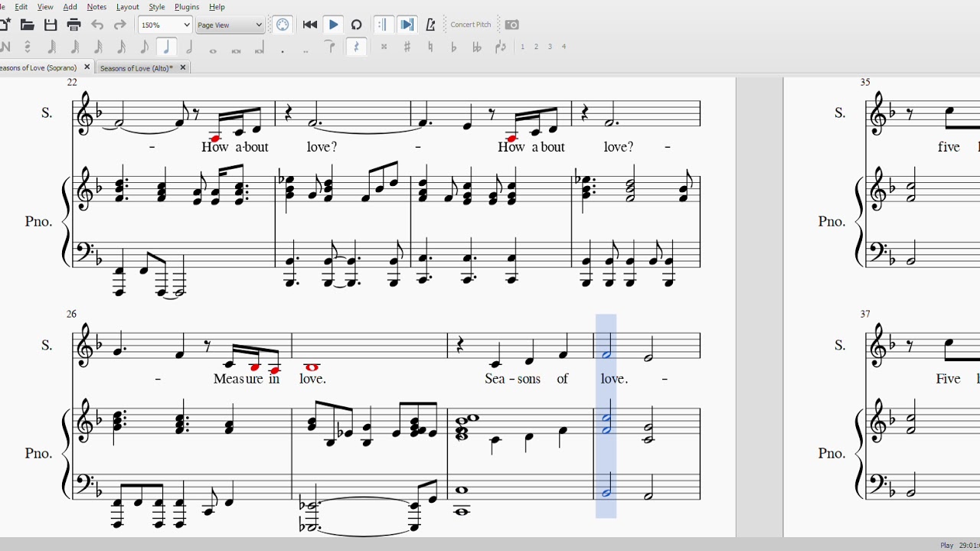Screen dimensions: 980x551
Task: Open the Page View mode dropdown
Action: click(x=230, y=24)
